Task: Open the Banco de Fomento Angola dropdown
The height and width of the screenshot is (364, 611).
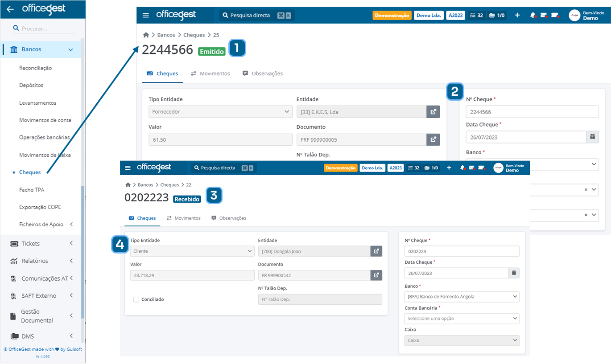Action: [x=462, y=296]
